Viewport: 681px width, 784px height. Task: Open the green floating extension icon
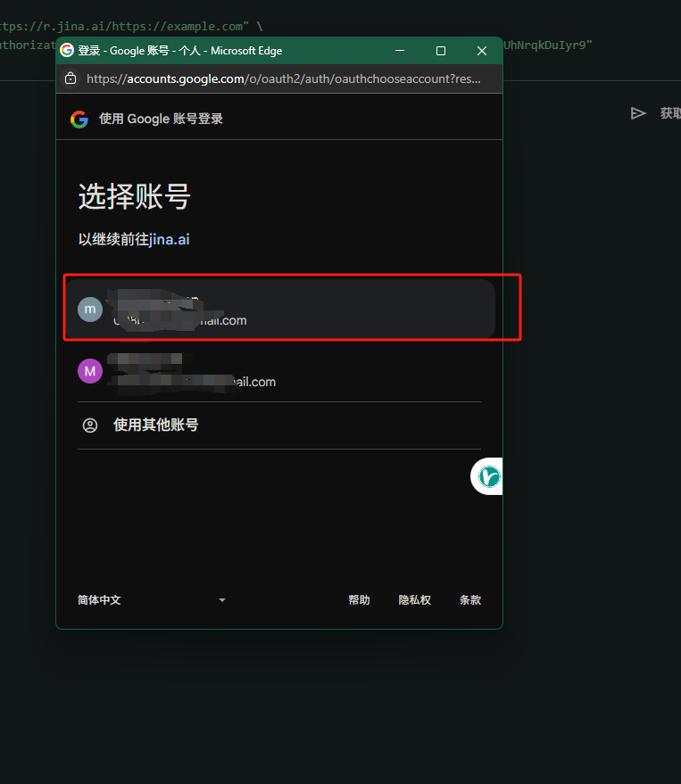(489, 477)
